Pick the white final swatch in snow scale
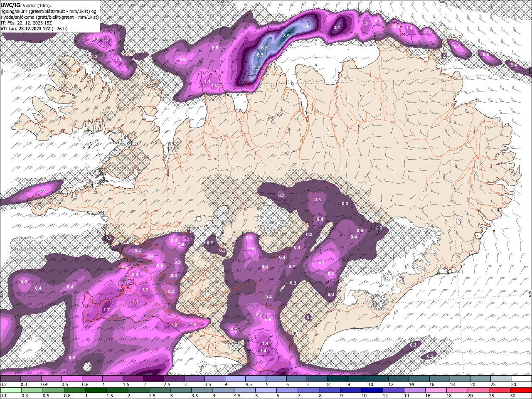This screenshot has height=399, width=532. click(521, 379)
